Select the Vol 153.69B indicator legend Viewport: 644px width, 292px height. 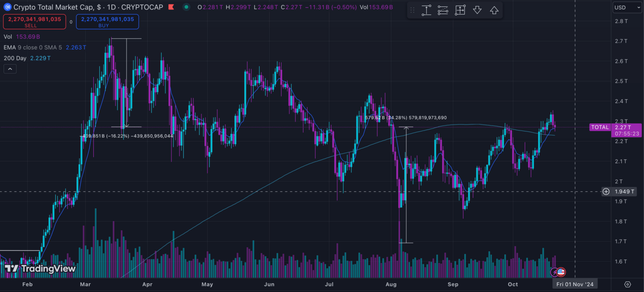21,37
